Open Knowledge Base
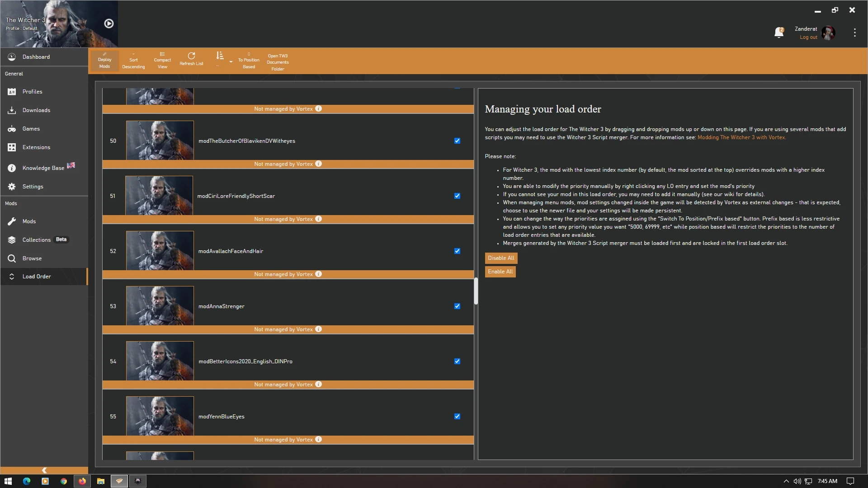The height and width of the screenshot is (488, 868). tap(44, 168)
